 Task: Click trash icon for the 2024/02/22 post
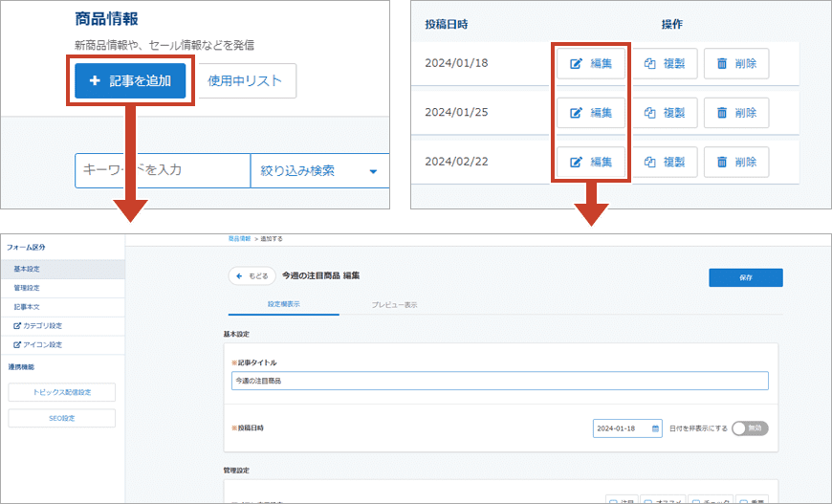[x=722, y=162]
